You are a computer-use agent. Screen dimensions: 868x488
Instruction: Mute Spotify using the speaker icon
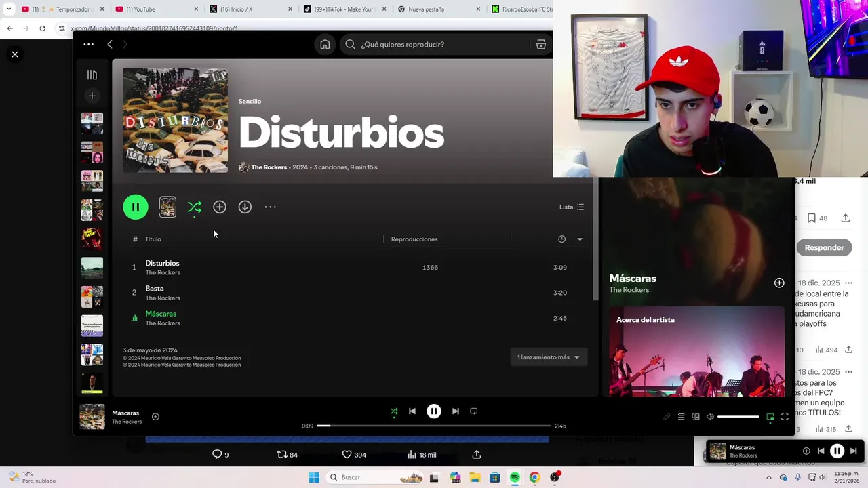[x=710, y=417]
